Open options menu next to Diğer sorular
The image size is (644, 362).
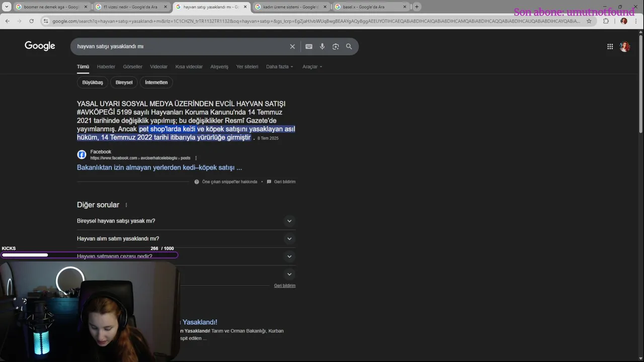click(x=126, y=205)
